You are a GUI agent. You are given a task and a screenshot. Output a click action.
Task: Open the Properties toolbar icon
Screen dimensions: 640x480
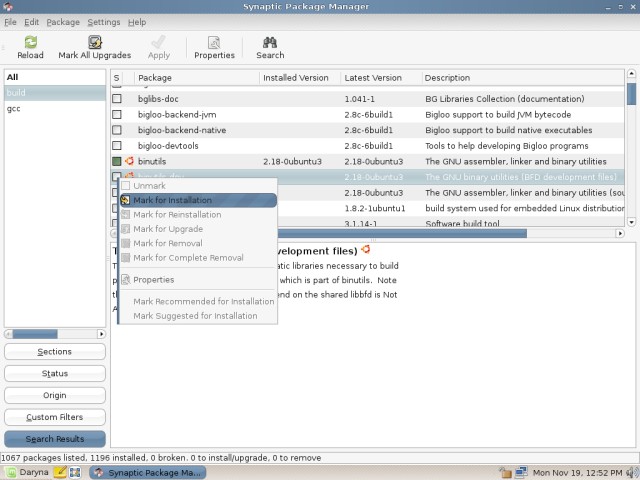coord(214,42)
